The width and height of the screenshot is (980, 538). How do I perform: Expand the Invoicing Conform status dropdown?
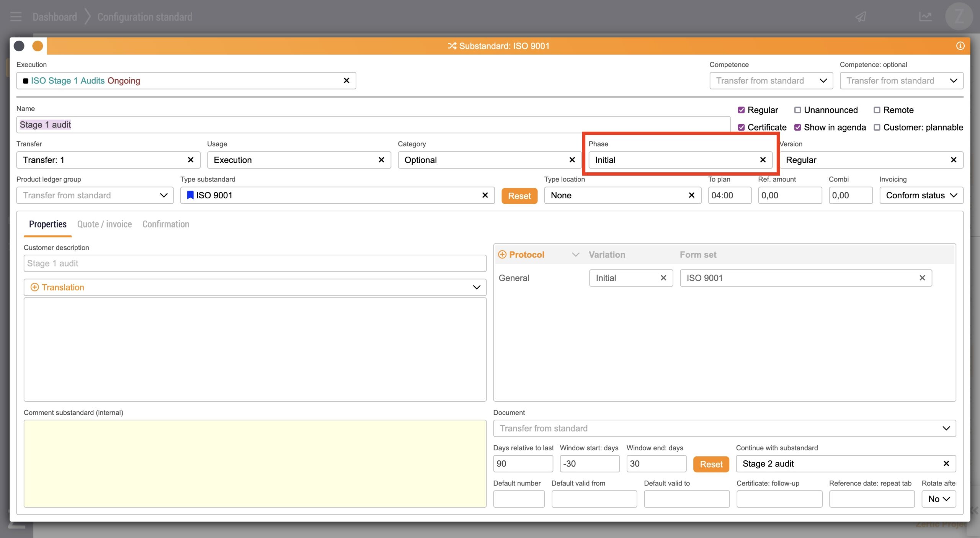click(x=921, y=195)
